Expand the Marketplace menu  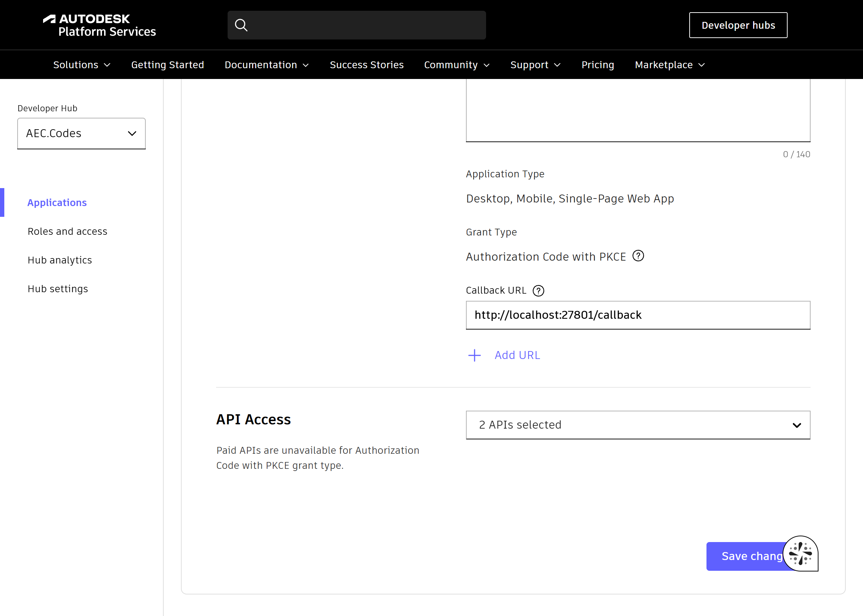click(x=670, y=65)
